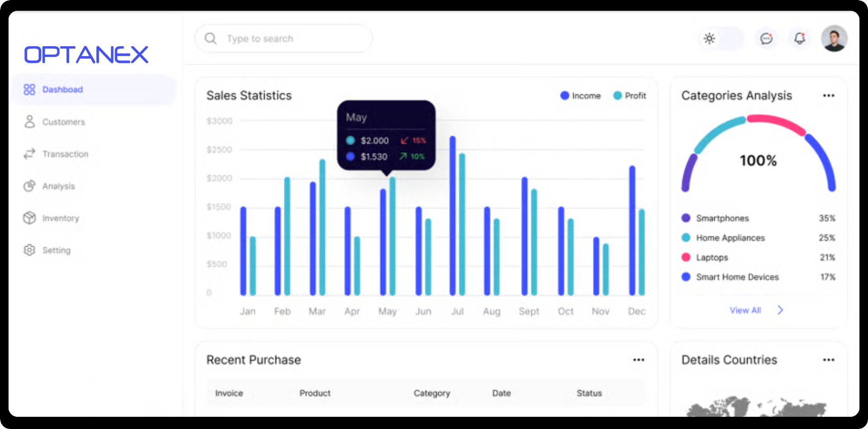Image resolution: width=868 pixels, height=429 pixels.
Task: Click the Inventory box icon
Action: (29, 218)
